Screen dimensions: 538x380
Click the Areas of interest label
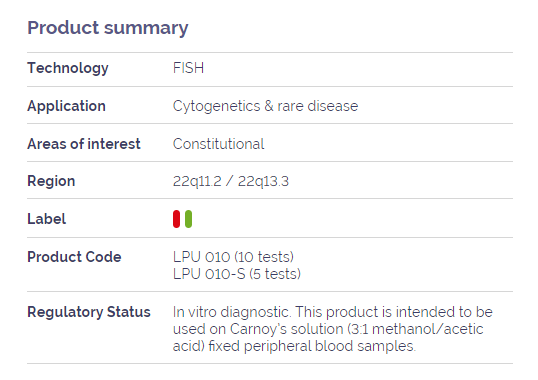click(84, 144)
